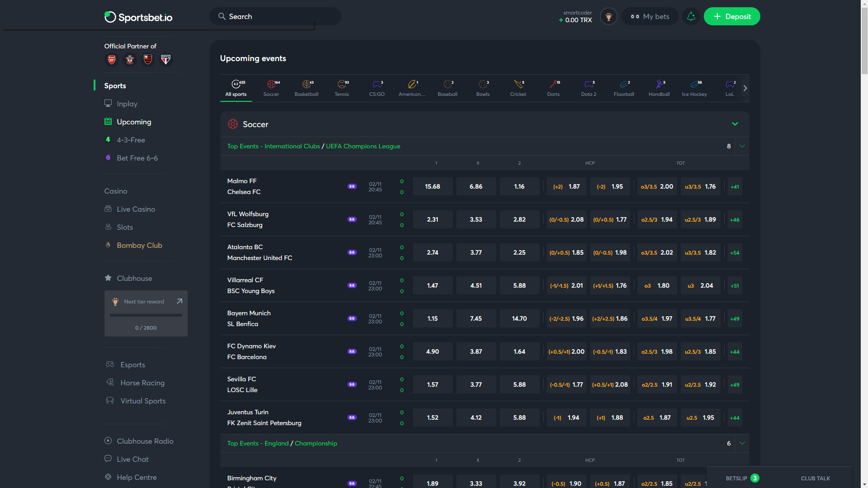This screenshot has width=868, height=488.
Task: Click the green Deposit button
Action: click(x=731, y=17)
